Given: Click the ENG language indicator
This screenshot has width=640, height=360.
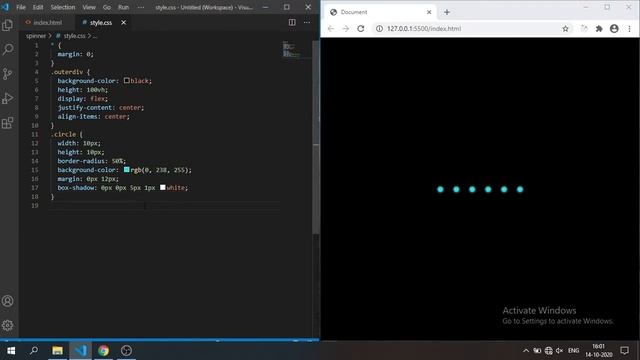Looking at the screenshot, I should pyautogui.click(x=573, y=351).
